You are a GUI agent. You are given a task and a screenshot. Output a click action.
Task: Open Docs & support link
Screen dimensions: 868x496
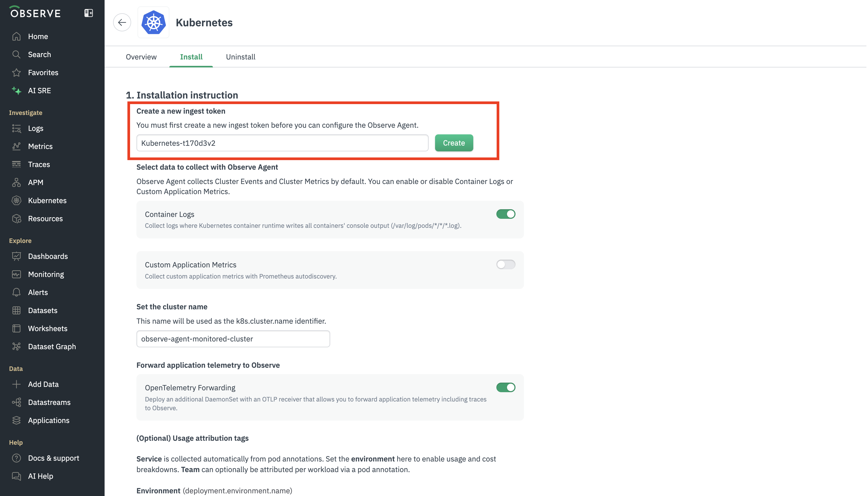[x=53, y=458]
